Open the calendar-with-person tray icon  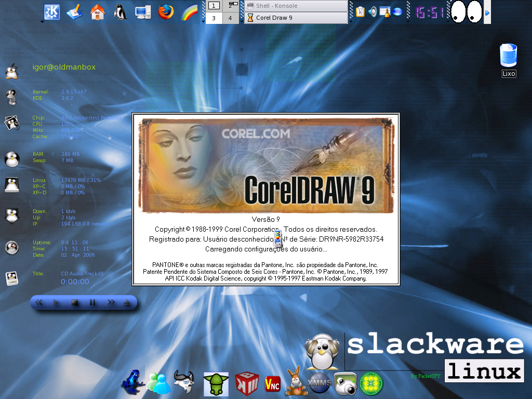tap(385, 12)
